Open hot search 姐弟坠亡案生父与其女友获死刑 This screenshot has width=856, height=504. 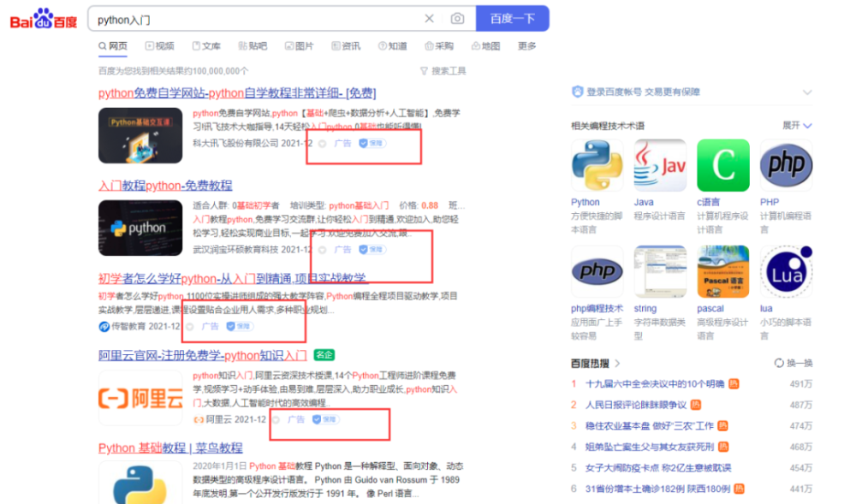coord(650,447)
